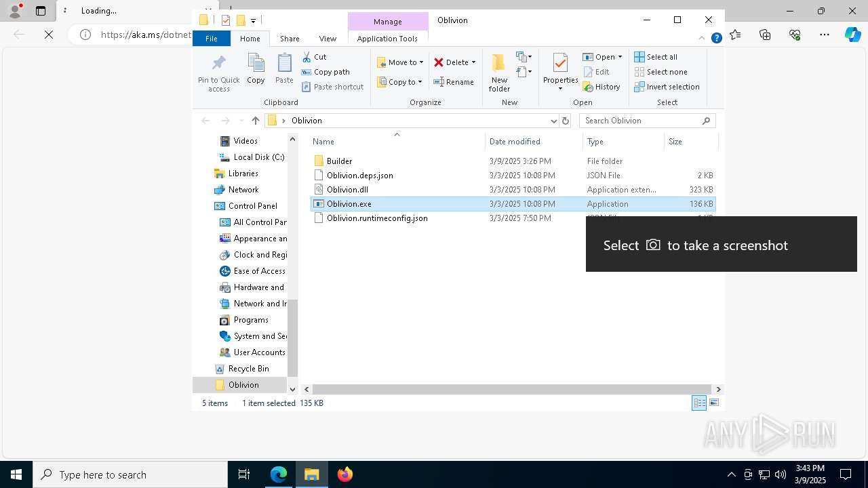Open the Copy to dropdown
This screenshot has height=488, width=868.
pos(399,82)
